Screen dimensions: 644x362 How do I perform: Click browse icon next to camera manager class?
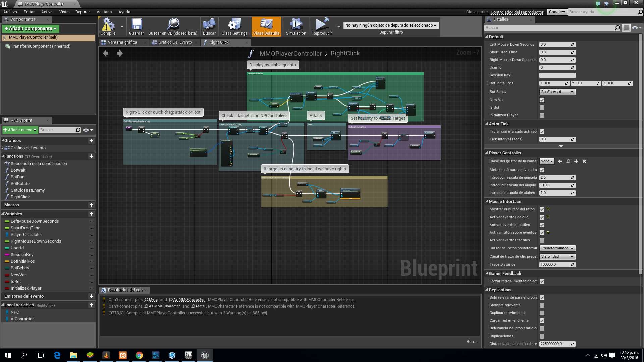[x=568, y=161]
